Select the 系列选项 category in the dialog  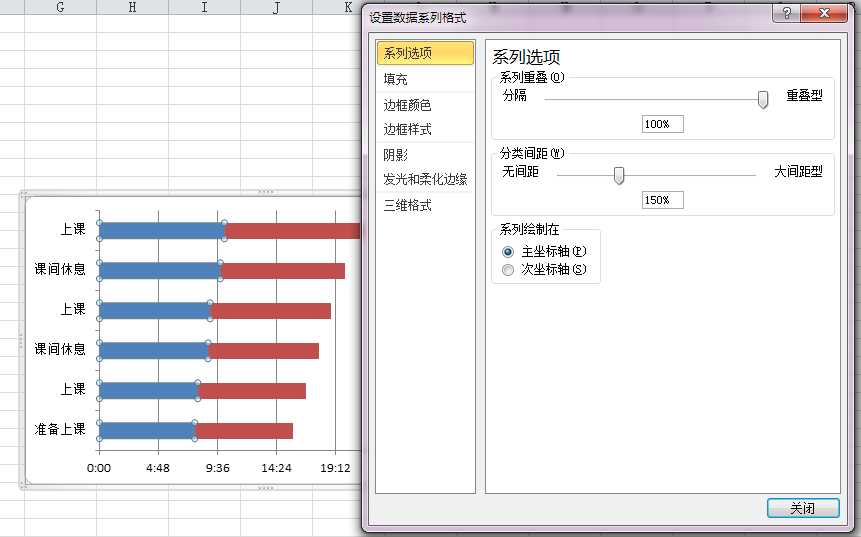[x=425, y=53]
